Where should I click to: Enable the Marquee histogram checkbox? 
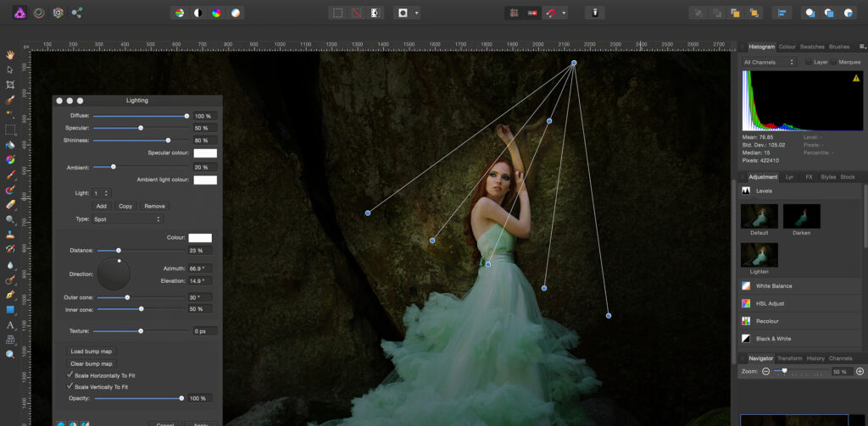click(834, 62)
